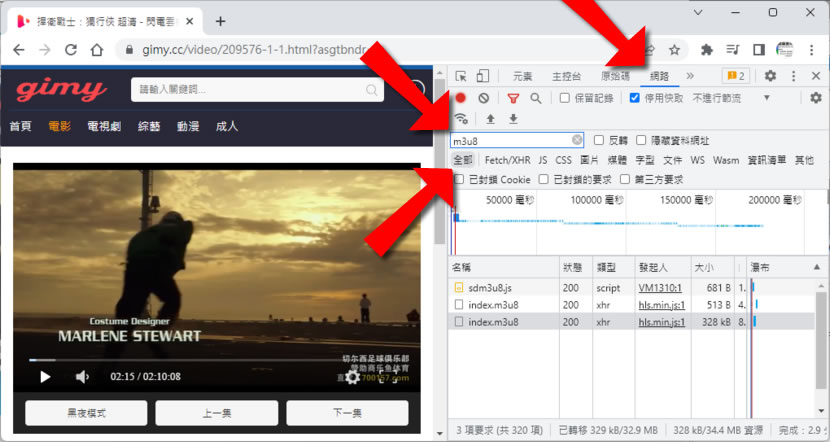Open 電視劇 TV series category

(x=104, y=126)
